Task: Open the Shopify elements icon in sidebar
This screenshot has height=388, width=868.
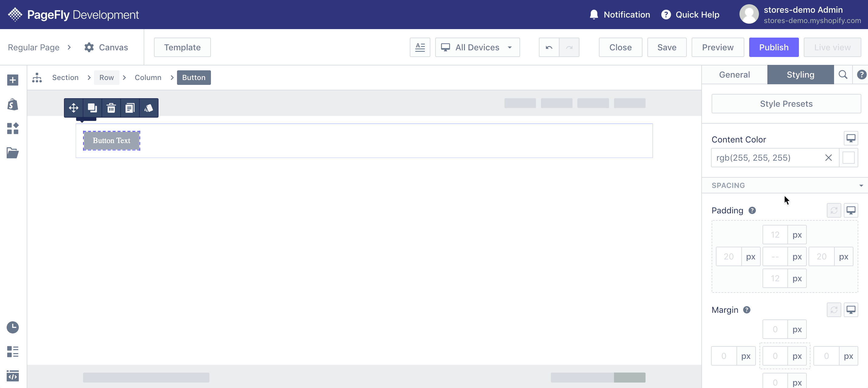Action: [x=12, y=105]
